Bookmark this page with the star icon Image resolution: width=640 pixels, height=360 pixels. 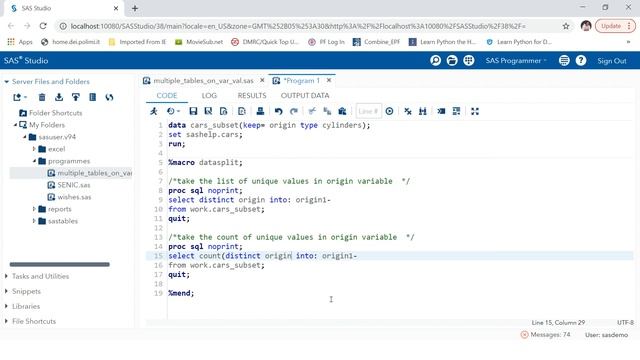tap(566, 26)
